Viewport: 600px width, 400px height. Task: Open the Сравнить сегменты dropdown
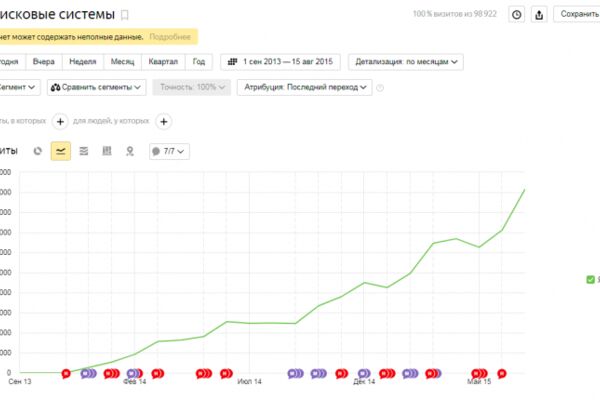96,87
